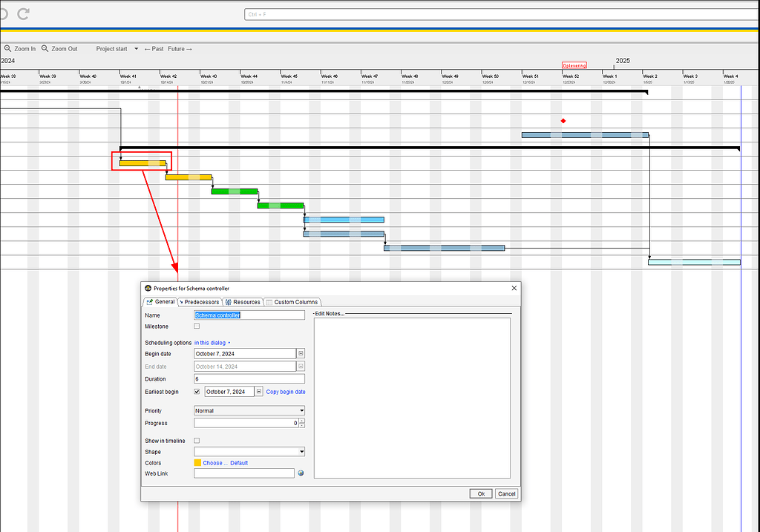This screenshot has height=532, width=760.
Task: Open the Priority dropdown
Action: click(x=302, y=410)
